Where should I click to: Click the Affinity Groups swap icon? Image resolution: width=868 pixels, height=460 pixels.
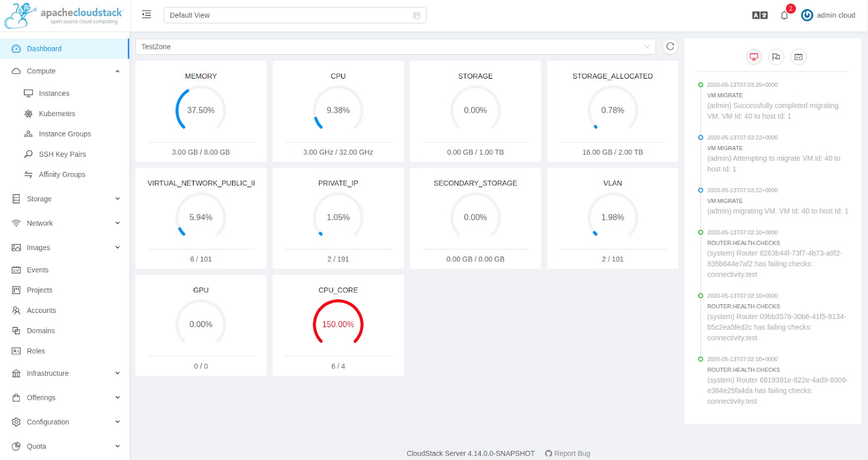[x=28, y=174]
